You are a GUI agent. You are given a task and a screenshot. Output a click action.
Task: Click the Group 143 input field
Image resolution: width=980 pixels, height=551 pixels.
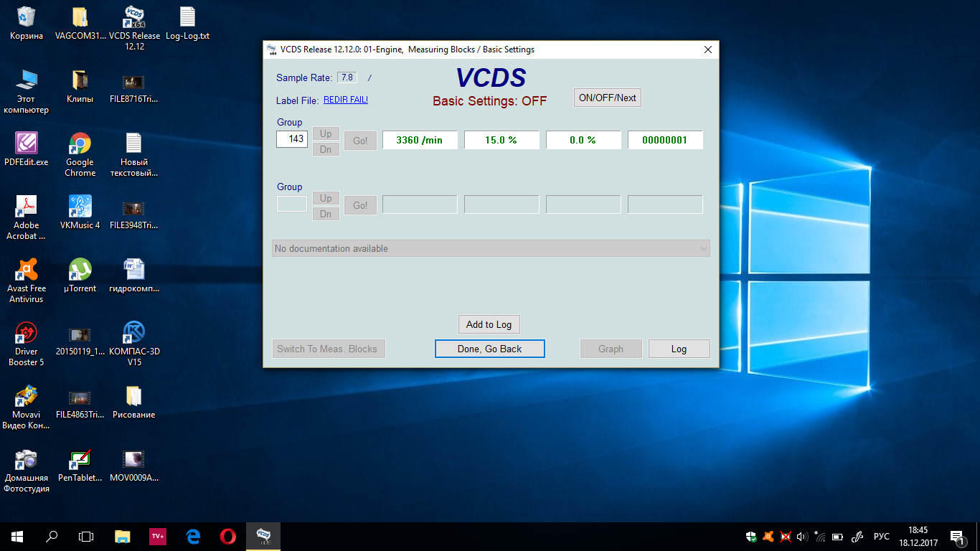click(292, 139)
